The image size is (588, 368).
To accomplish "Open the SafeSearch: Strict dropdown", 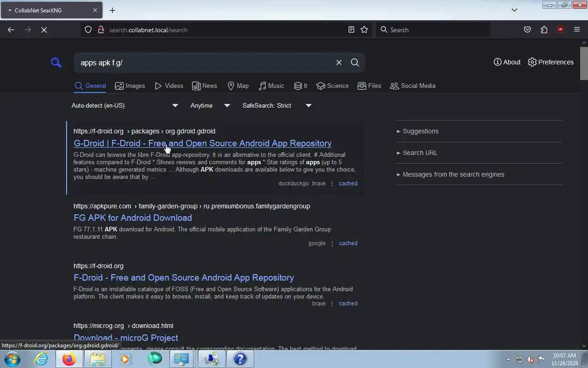I will coord(277,105).
